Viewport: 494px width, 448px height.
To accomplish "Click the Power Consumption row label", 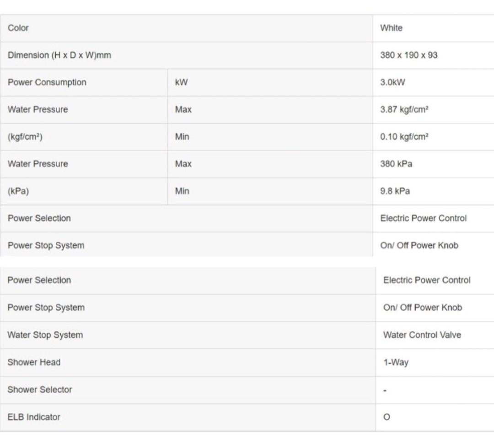I will pyautogui.click(x=47, y=82).
